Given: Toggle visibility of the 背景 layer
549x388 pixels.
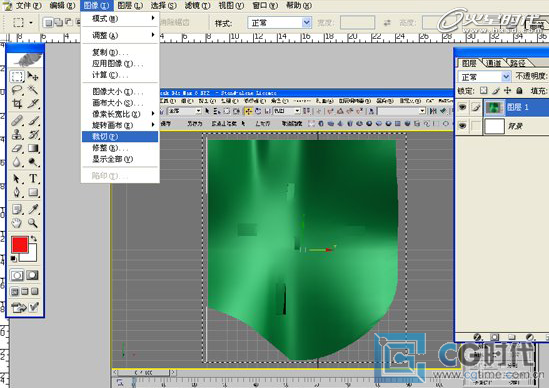Looking at the screenshot, I should 463,125.
